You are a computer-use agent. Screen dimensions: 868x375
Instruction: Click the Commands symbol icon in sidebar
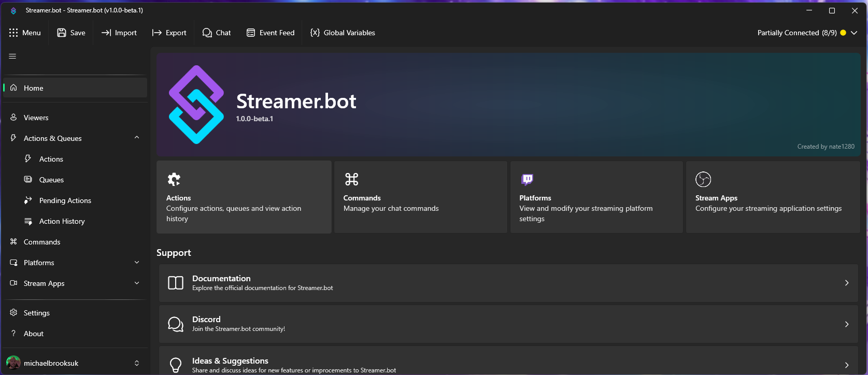coord(13,241)
